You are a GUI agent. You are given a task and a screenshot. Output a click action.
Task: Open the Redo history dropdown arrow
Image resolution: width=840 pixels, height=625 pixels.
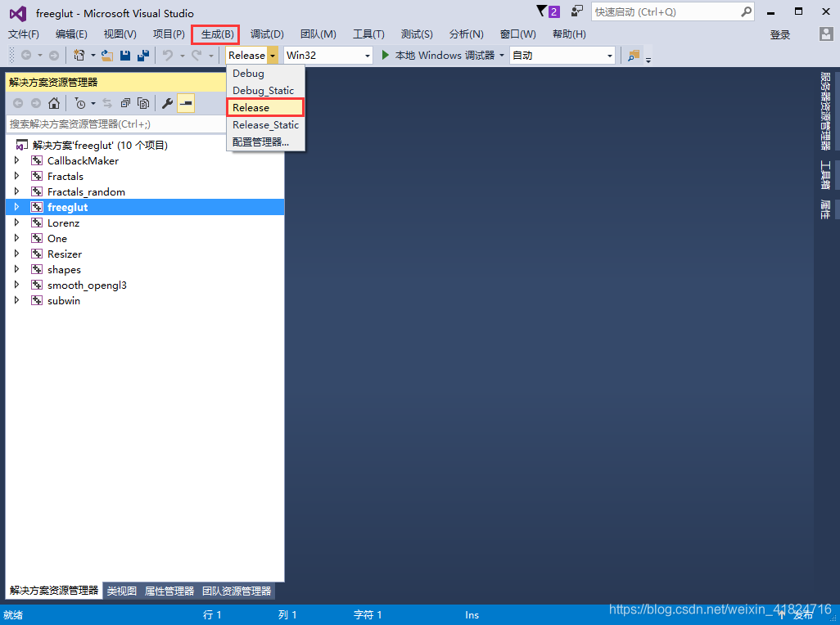click(x=211, y=55)
